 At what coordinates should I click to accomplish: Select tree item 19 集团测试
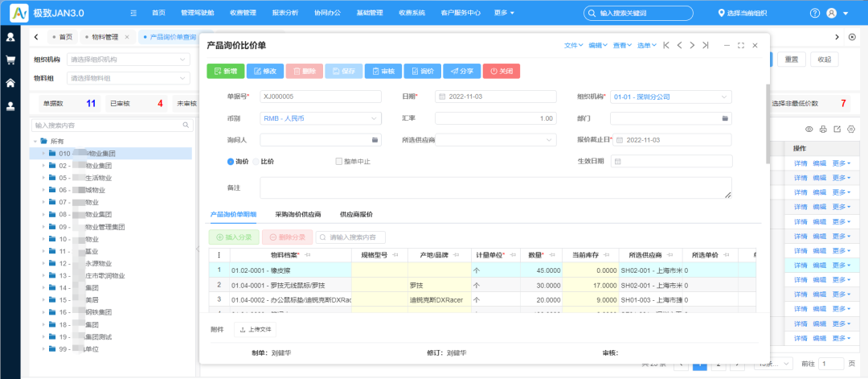111,337
